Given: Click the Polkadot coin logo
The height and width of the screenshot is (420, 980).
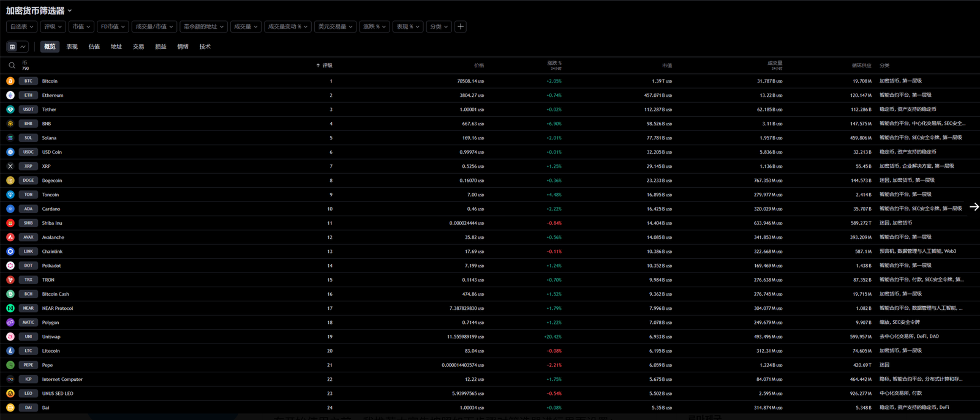Looking at the screenshot, I should [10, 266].
